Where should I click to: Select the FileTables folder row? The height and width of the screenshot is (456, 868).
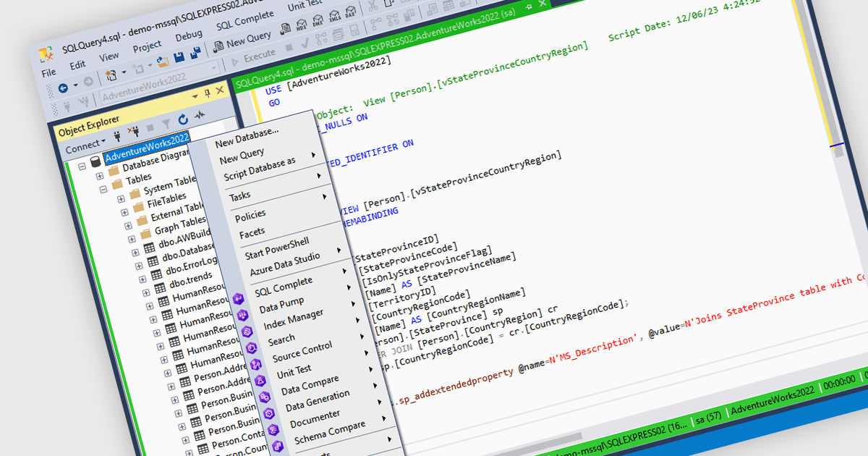tap(166, 200)
